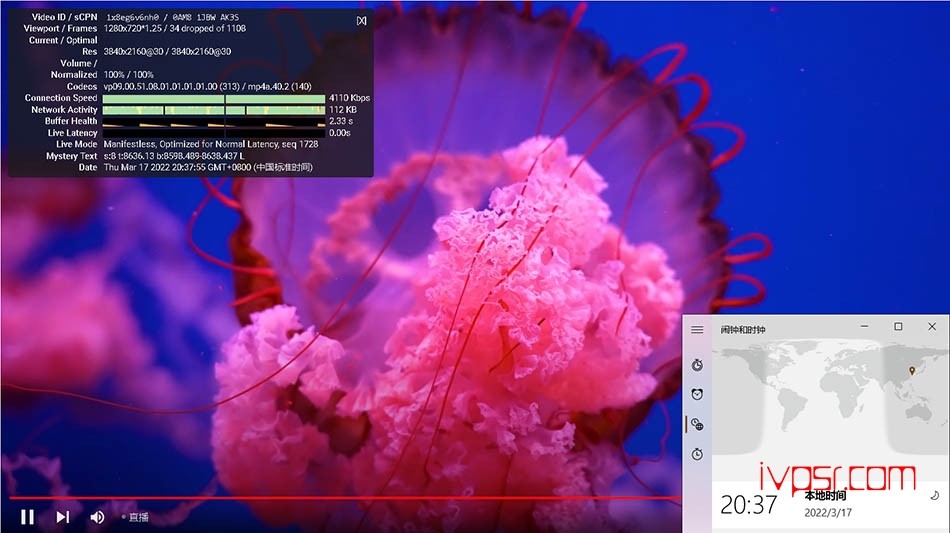Click the 3840x2160@30 resolution text
The width and height of the screenshot is (950, 533).
click(x=167, y=51)
